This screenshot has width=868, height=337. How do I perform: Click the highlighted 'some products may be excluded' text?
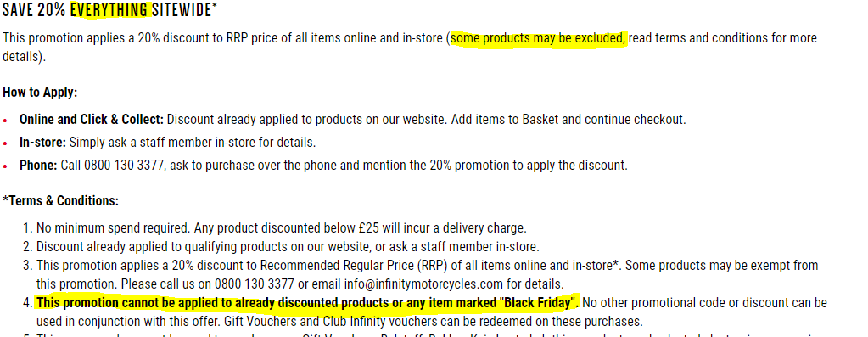tap(538, 38)
